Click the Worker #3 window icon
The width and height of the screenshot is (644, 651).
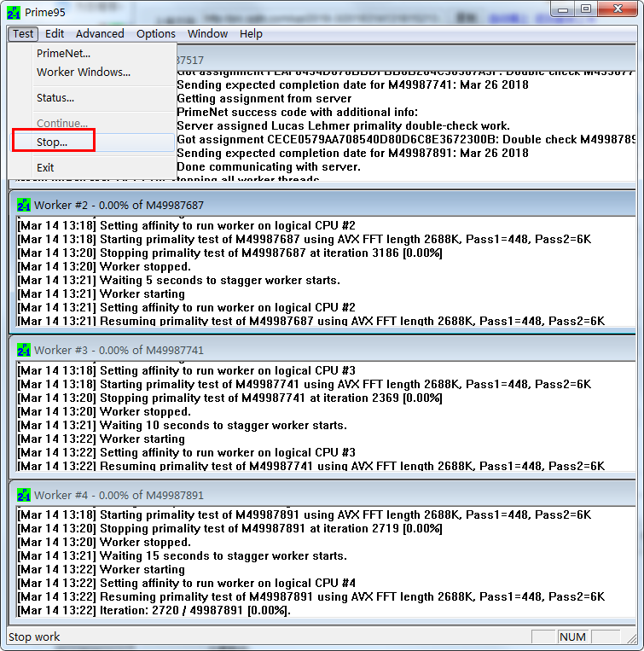point(24,350)
